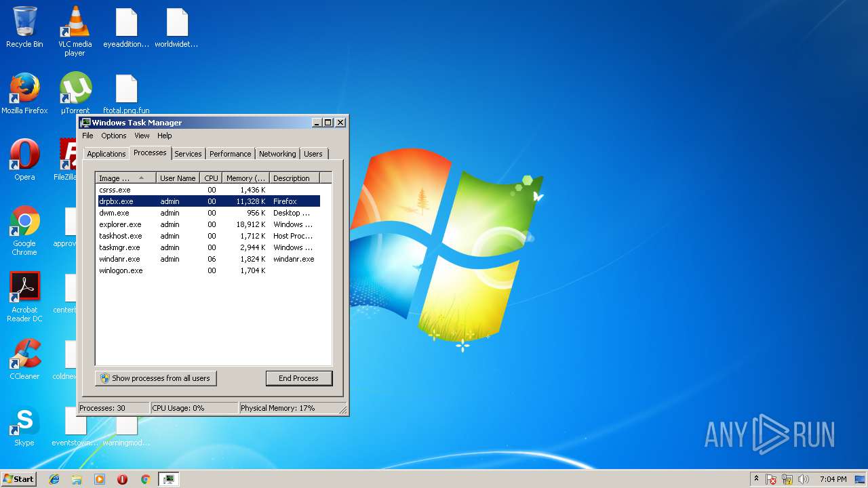Launch Google Chrome desktop shortcut

[24, 230]
